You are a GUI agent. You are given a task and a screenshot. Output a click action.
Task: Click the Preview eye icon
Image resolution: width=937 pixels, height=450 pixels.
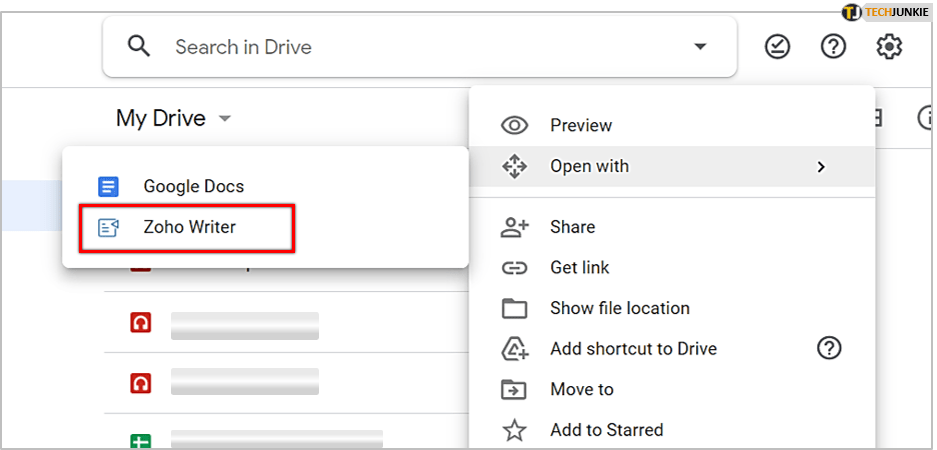514,126
